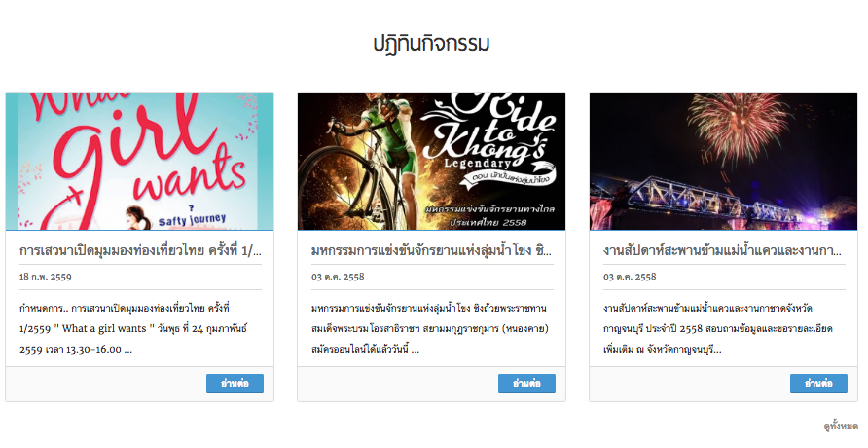868x448 pixels.
Task: Click the 'Safty journey' text on the poster
Action: [192, 220]
